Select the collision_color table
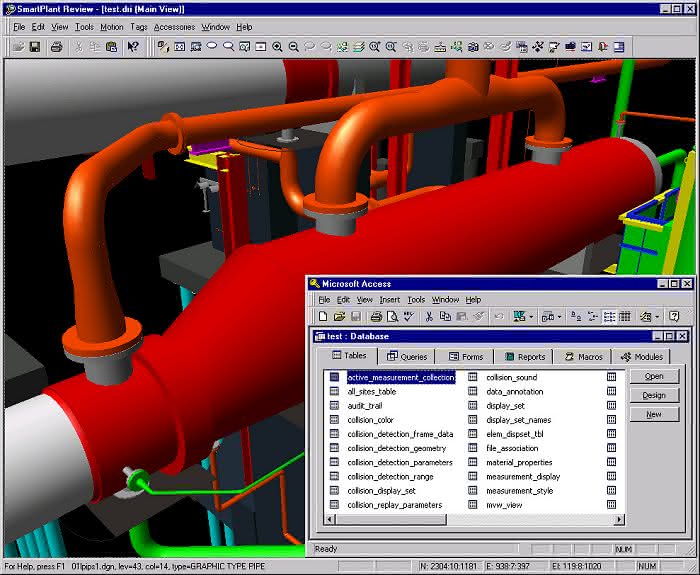The image size is (700, 575). point(371,420)
